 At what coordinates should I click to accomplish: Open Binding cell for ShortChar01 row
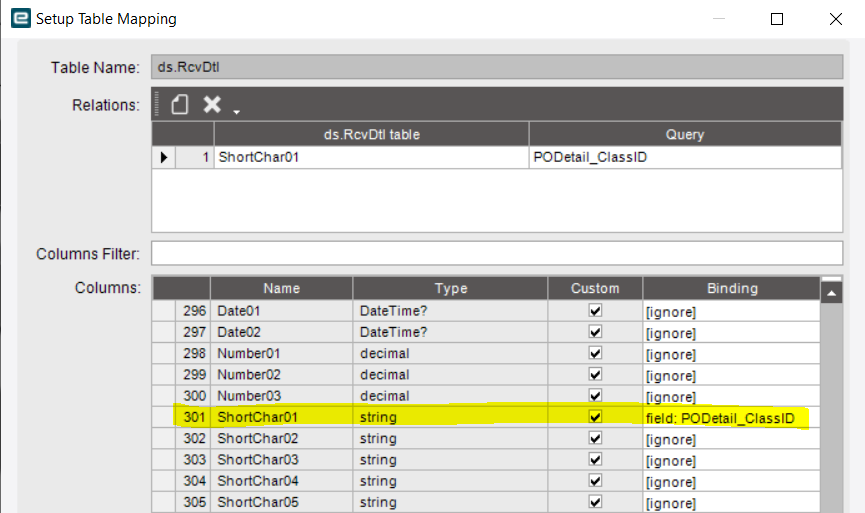point(731,418)
